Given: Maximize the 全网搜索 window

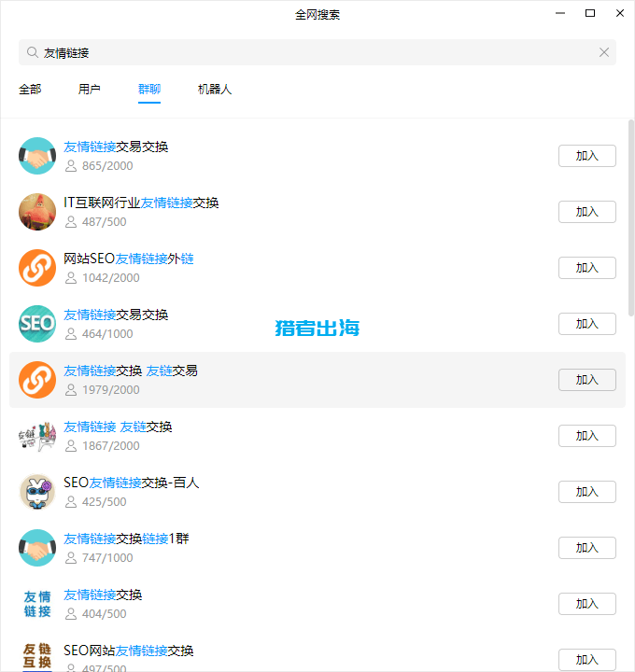Looking at the screenshot, I should click(x=590, y=13).
